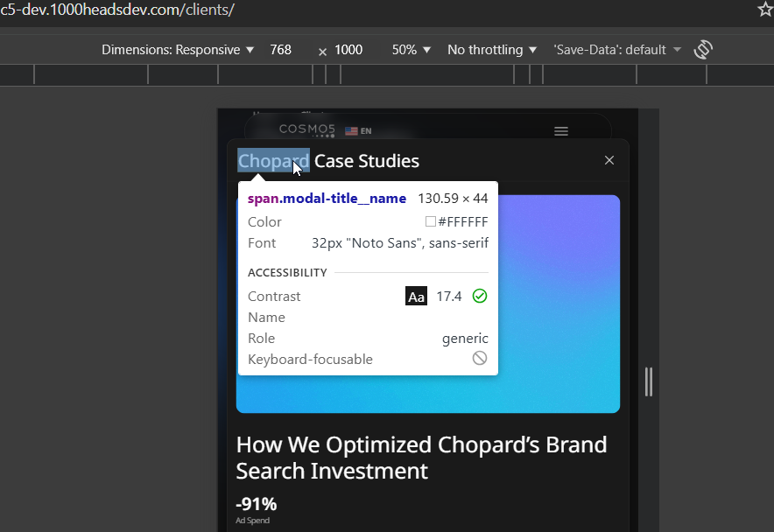
Task: Open the 50% zoom level dropdown
Action: [x=412, y=50]
